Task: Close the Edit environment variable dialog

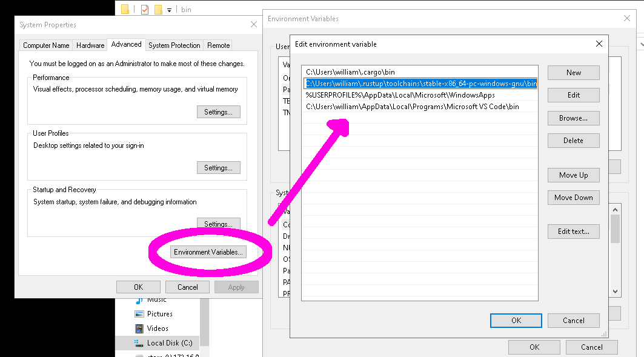Action: (x=599, y=44)
